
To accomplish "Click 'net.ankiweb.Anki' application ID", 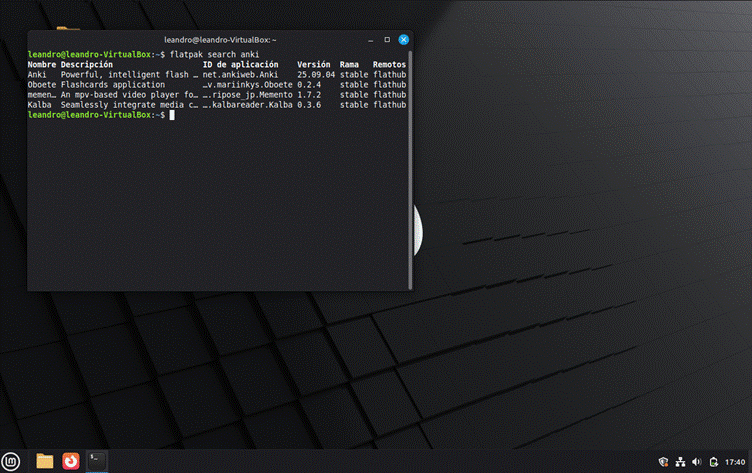I will coord(240,75).
